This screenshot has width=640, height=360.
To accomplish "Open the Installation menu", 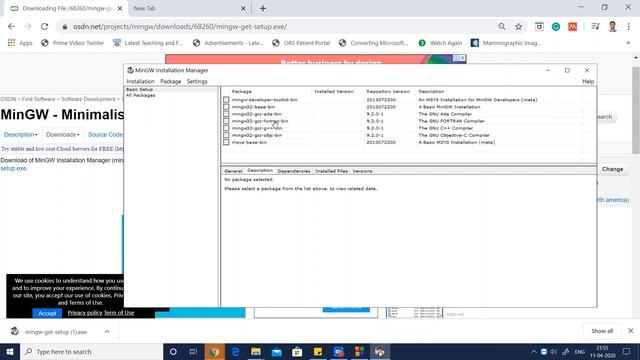I will [x=140, y=82].
